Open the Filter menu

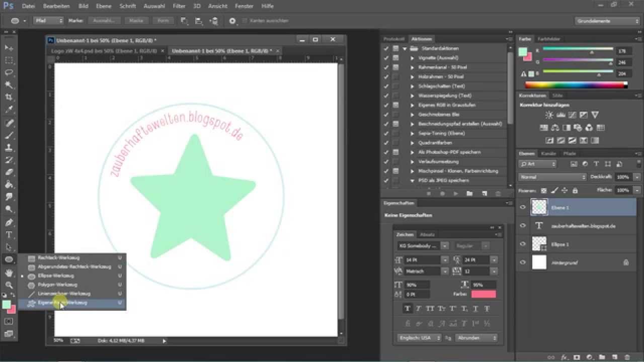pos(179,6)
